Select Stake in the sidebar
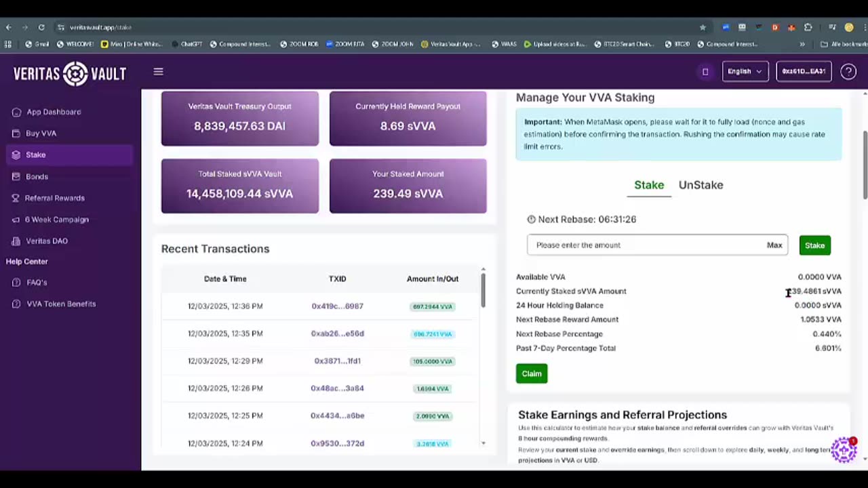Image resolution: width=868 pixels, height=488 pixels. (68, 155)
